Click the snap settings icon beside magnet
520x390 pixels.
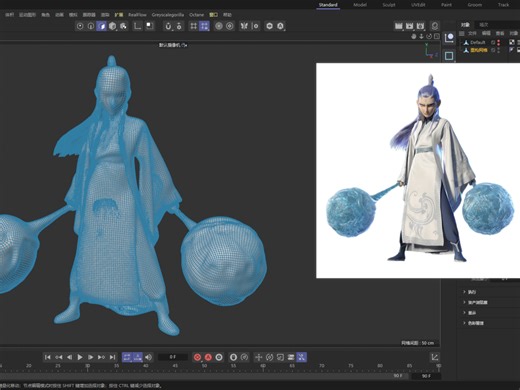coord(179,26)
